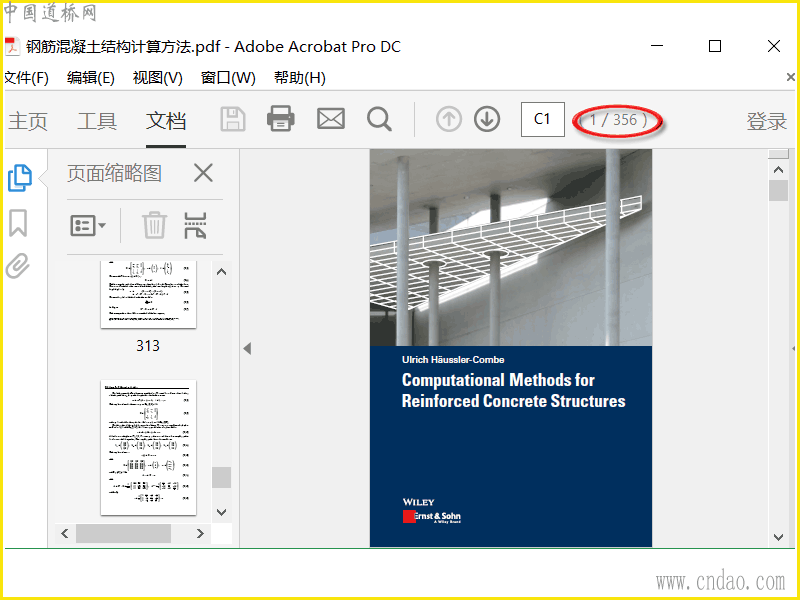Click thumbnail panel scroll right arrow
The height and width of the screenshot is (600, 800).
point(200,534)
